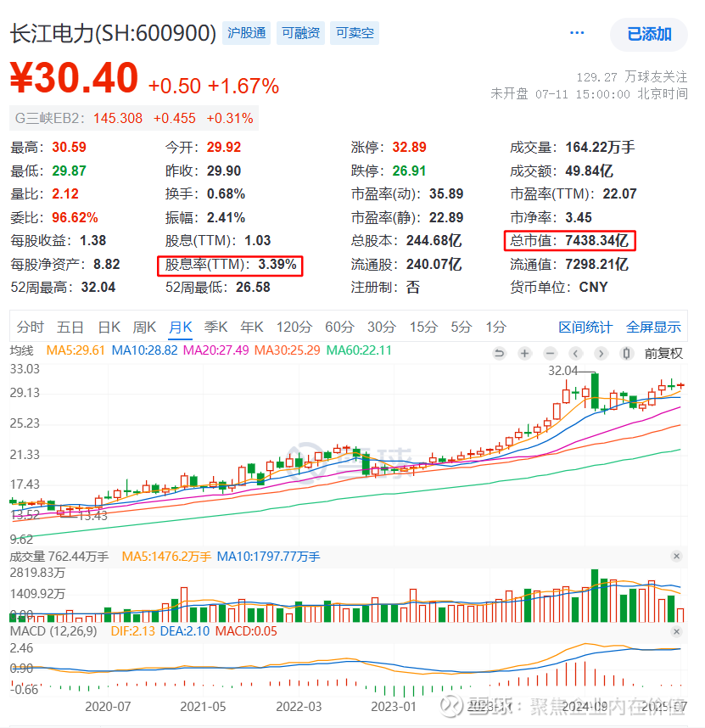Click the volume label 成交量 762.44万手
Viewport: 705px width, 728px height.
pyautogui.click(x=59, y=557)
